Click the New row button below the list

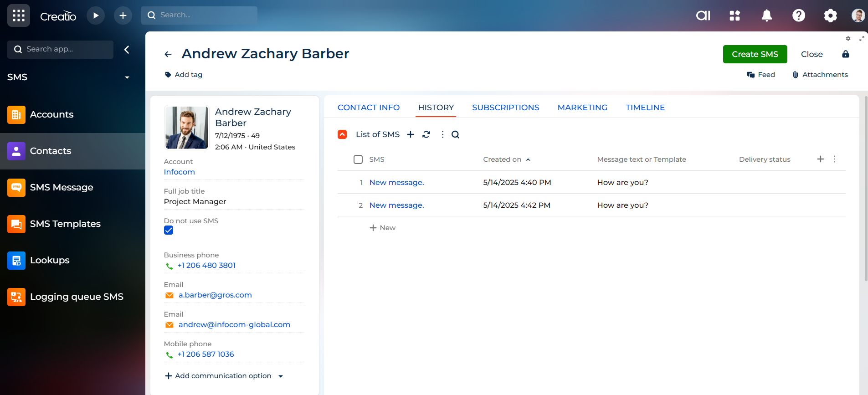pyautogui.click(x=382, y=228)
